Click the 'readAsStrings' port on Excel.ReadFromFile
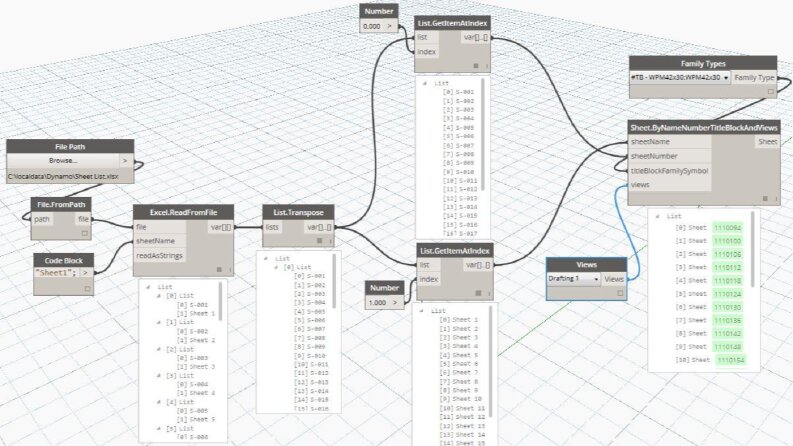Viewport: 793px width, 446px height. coord(159,255)
